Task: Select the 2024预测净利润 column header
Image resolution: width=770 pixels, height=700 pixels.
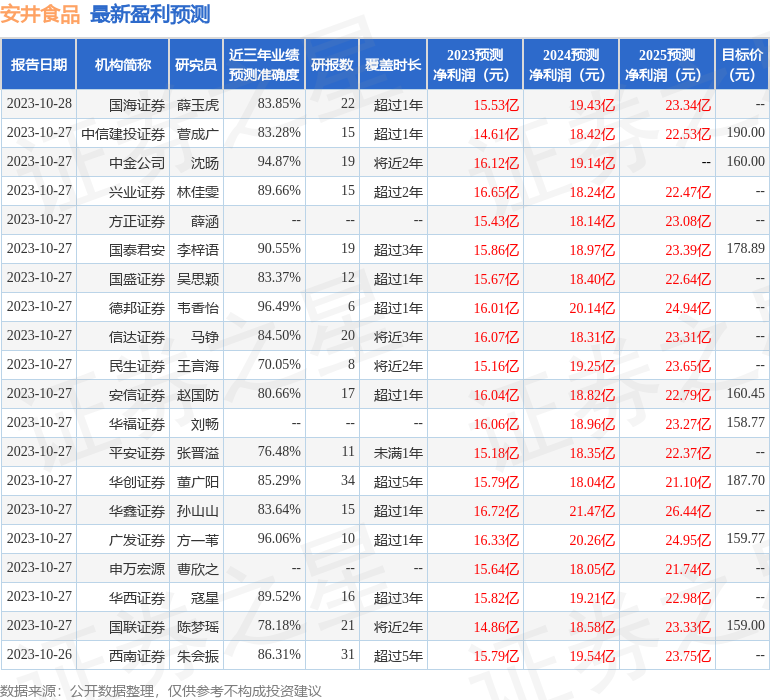Action: point(571,64)
